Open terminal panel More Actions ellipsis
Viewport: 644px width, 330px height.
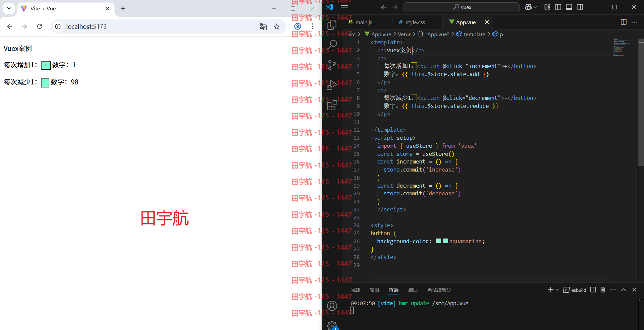(x=613, y=290)
